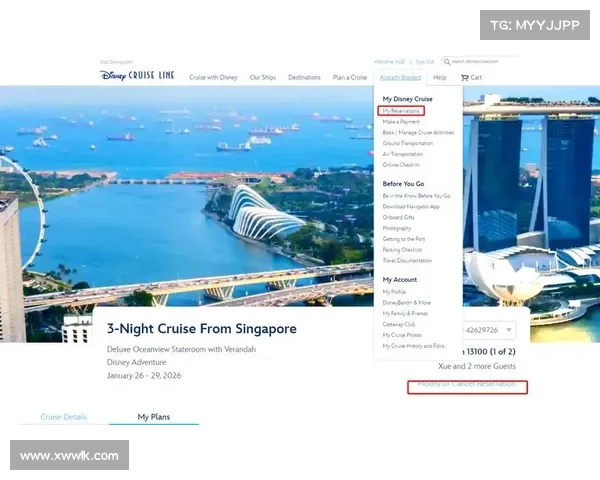This screenshot has height=480, width=600.
Task: Open the Our Ships menu
Action: pyautogui.click(x=262, y=77)
